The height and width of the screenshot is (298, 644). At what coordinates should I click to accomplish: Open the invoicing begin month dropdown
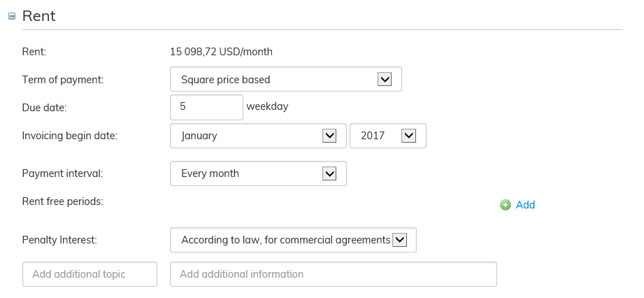point(257,136)
